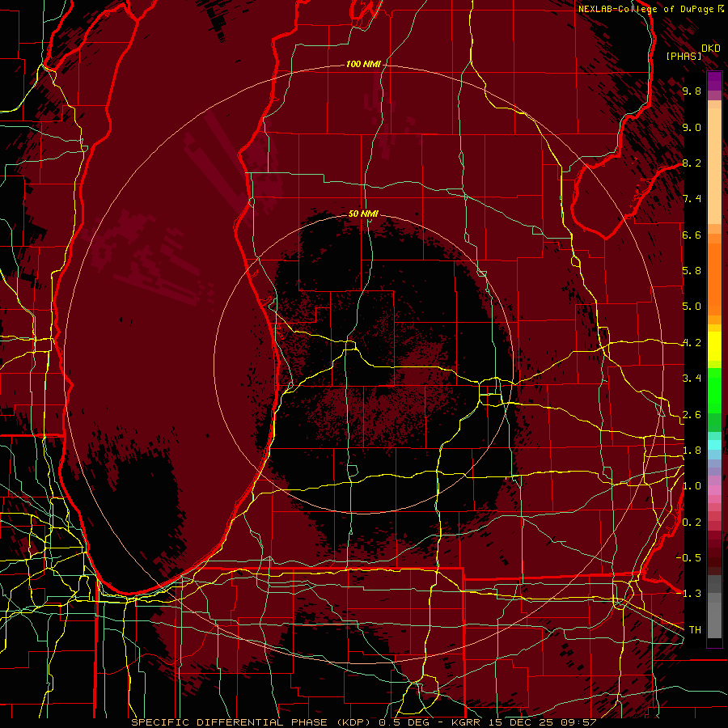Select the 6.6 value on the scale
The height and width of the screenshot is (728, 728).
[x=692, y=235]
